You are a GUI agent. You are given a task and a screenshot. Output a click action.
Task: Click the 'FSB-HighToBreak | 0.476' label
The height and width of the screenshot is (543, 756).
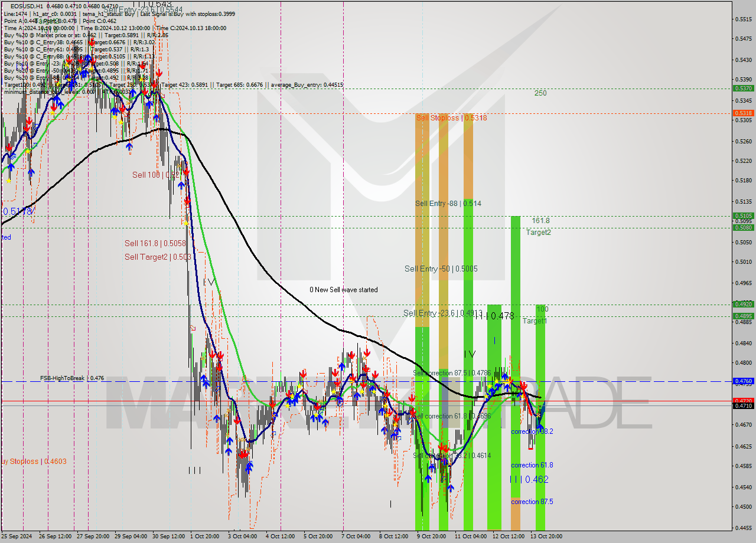tap(72, 378)
